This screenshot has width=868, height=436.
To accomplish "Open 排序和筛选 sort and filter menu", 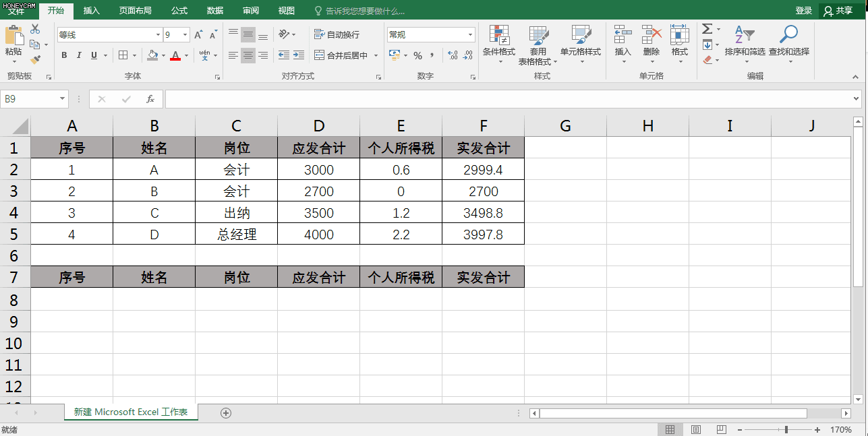I will (745, 44).
